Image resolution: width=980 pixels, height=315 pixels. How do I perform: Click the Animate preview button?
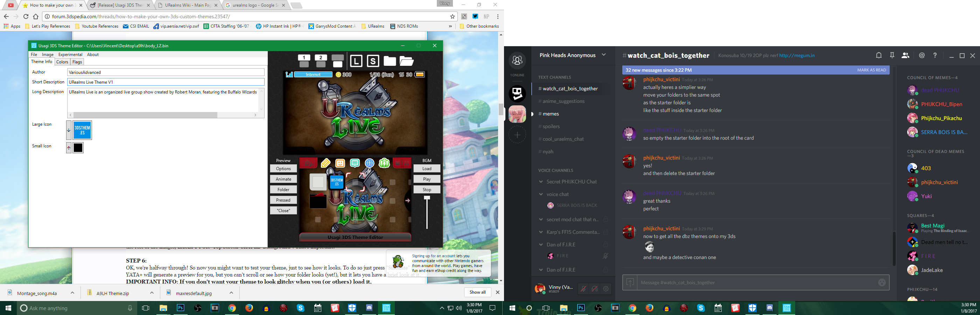(x=283, y=179)
